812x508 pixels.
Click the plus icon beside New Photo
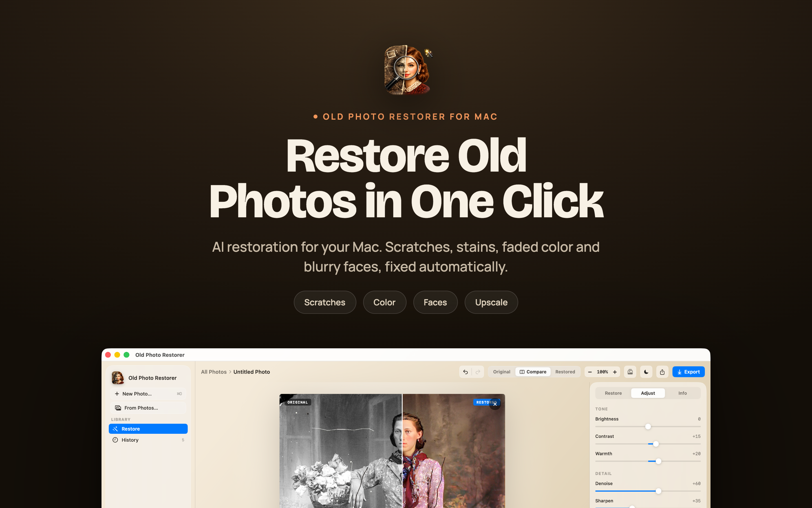click(x=117, y=394)
